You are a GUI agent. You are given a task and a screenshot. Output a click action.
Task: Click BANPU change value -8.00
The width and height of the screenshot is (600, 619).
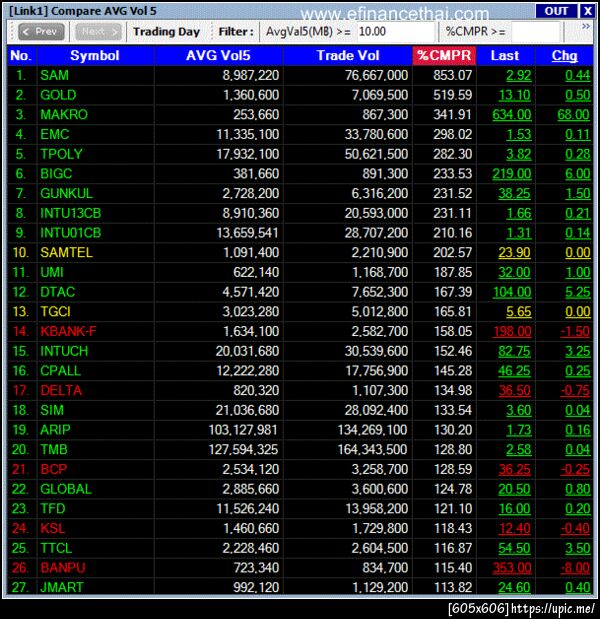[575, 568]
